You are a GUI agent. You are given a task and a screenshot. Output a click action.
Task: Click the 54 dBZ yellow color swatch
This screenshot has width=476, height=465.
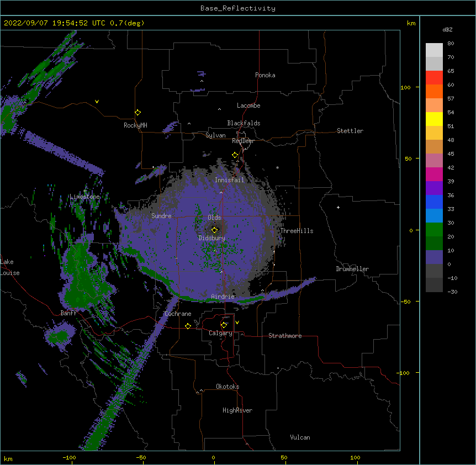click(434, 119)
